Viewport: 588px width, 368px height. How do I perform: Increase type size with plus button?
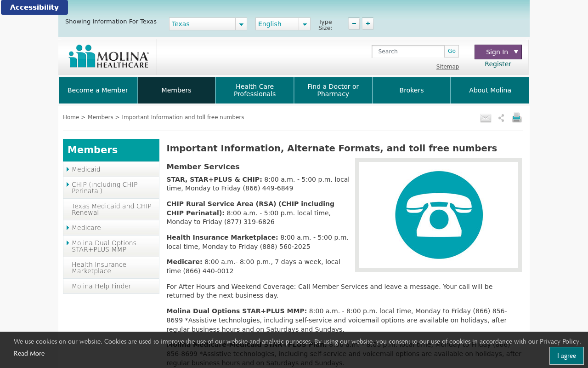pos(367,23)
